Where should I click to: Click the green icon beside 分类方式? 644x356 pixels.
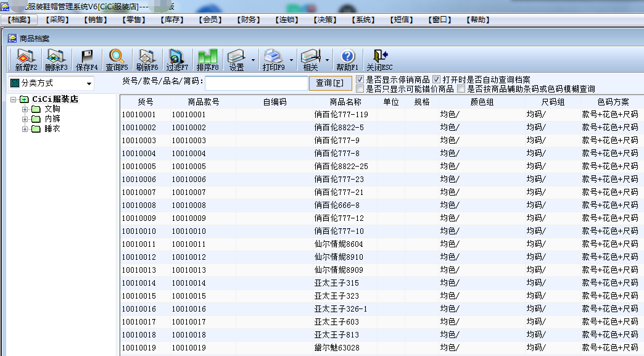click(x=15, y=83)
